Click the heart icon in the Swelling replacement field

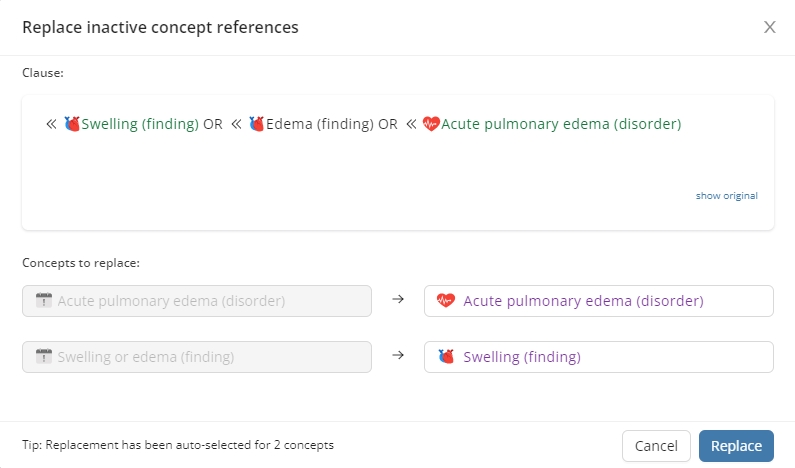446,357
